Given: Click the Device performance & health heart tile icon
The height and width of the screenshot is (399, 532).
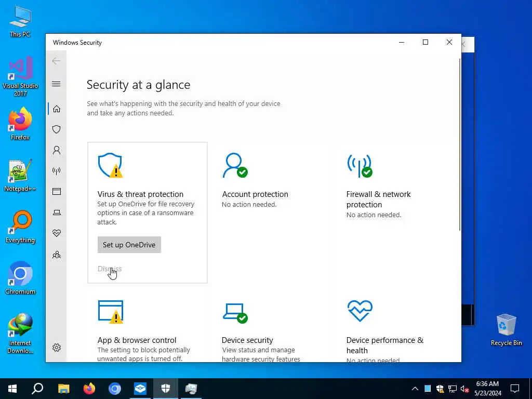Looking at the screenshot, I should coord(360,311).
